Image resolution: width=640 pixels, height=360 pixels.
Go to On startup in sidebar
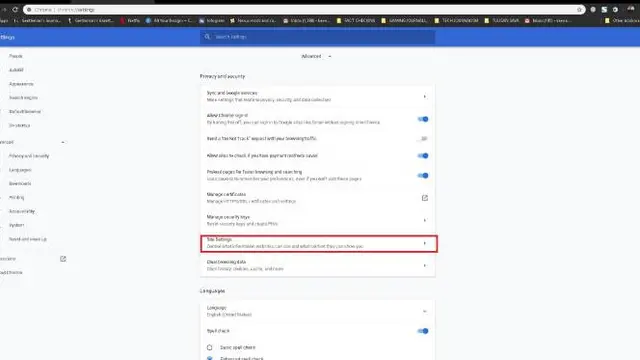[20, 126]
